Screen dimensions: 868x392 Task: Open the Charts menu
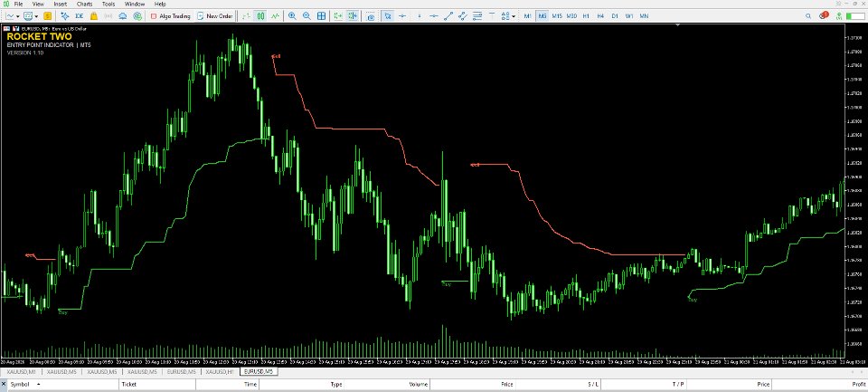[85, 4]
